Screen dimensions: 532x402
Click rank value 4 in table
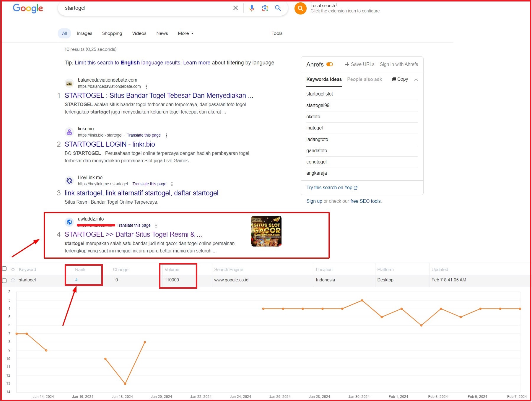coord(76,280)
